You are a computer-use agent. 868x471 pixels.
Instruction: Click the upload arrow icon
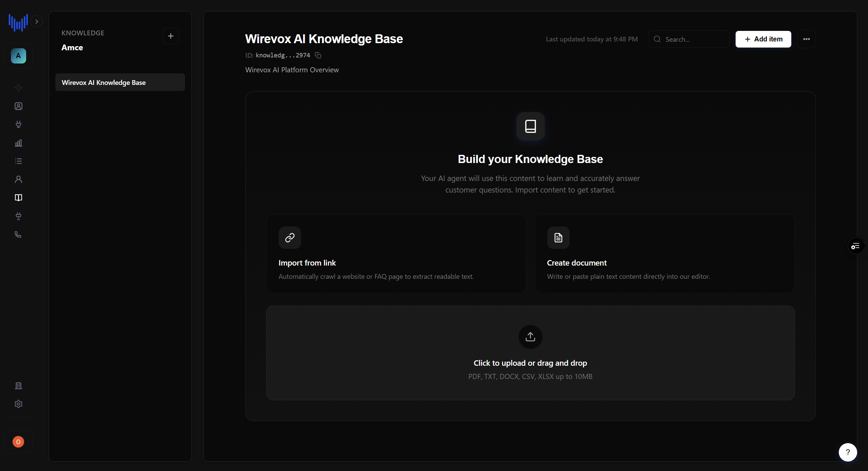(x=531, y=337)
